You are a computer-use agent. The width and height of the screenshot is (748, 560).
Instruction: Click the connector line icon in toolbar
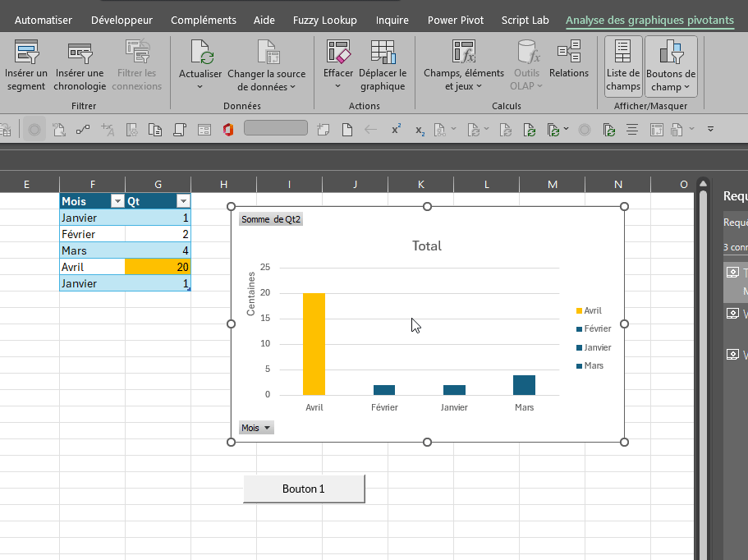click(x=83, y=129)
